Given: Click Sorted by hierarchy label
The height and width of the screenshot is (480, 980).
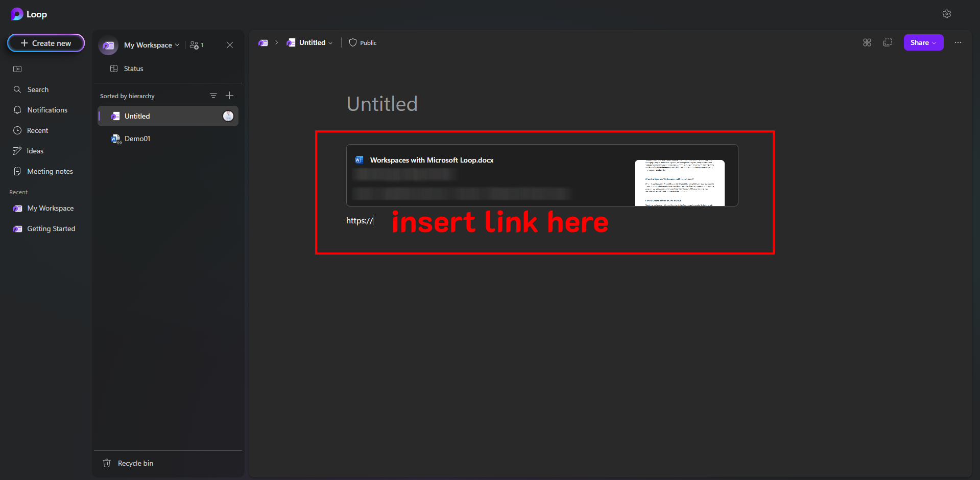Looking at the screenshot, I should coord(127,96).
